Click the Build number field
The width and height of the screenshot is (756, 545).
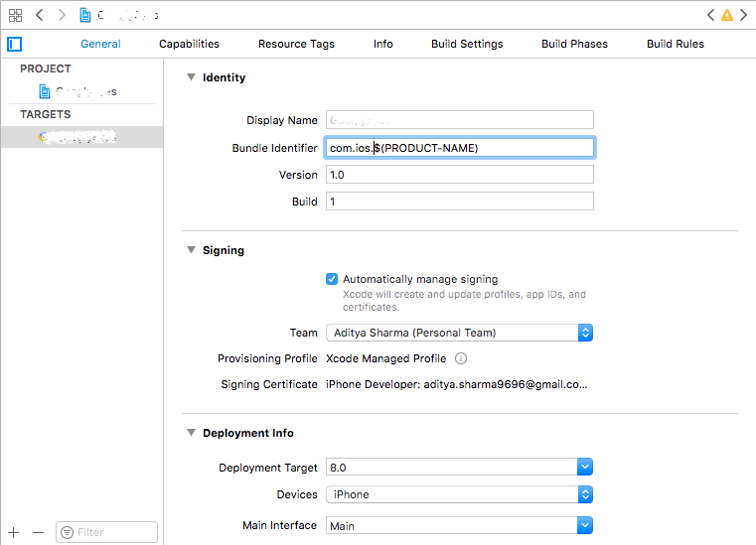point(460,202)
